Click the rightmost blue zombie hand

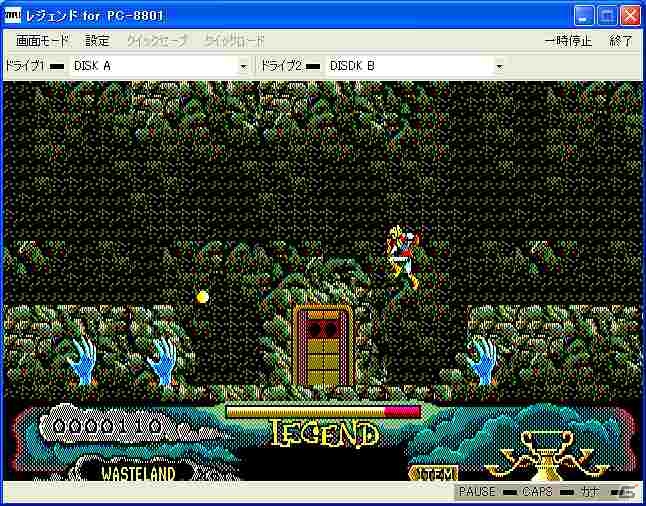tap(481, 362)
